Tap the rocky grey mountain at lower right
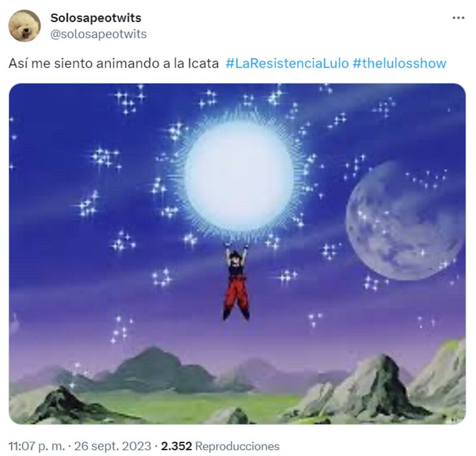 point(378,390)
